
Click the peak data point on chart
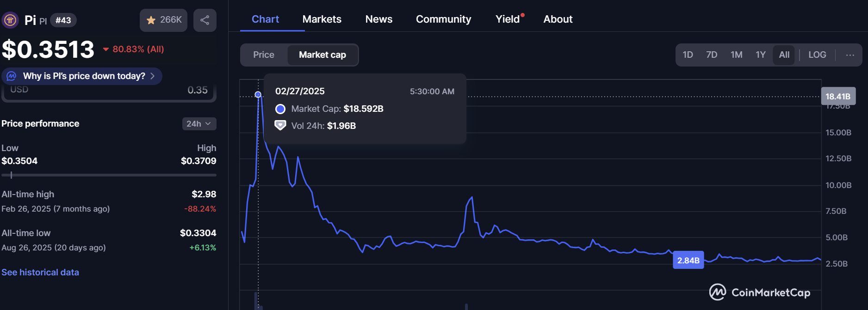click(x=258, y=95)
